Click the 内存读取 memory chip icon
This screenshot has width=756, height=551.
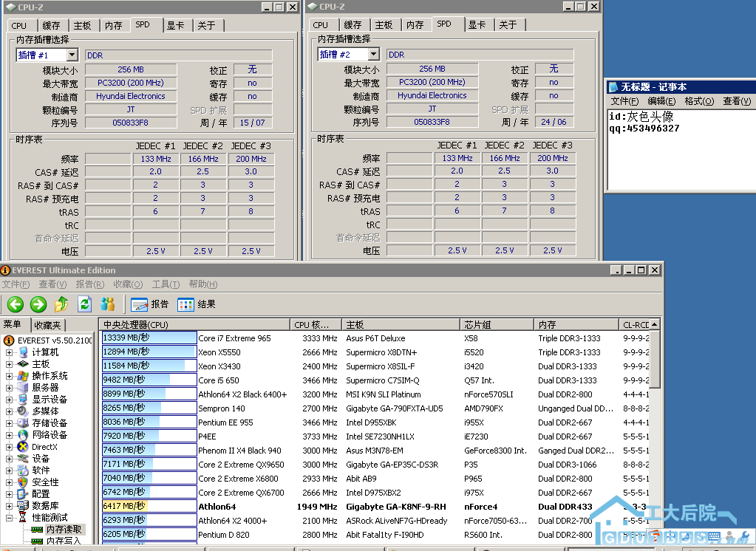tap(37, 530)
